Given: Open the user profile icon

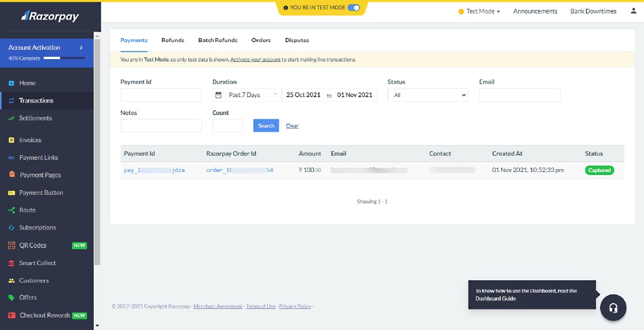Looking at the screenshot, I should 633,11.
